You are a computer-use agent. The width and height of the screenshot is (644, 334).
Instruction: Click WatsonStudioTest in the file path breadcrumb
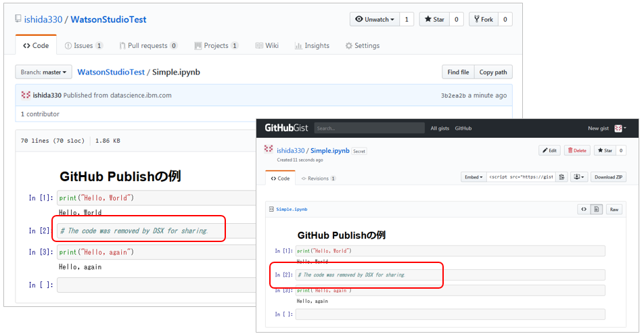pos(111,72)
